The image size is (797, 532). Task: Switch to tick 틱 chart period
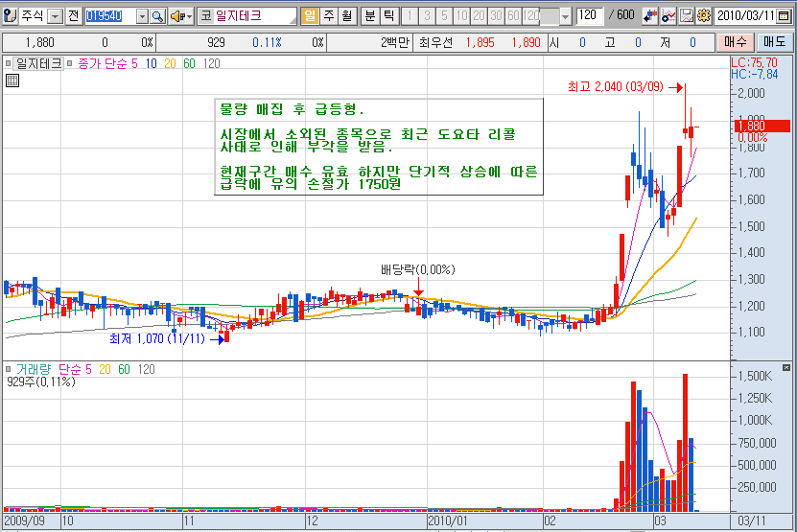pyautogui.click(x=388, y=15)
